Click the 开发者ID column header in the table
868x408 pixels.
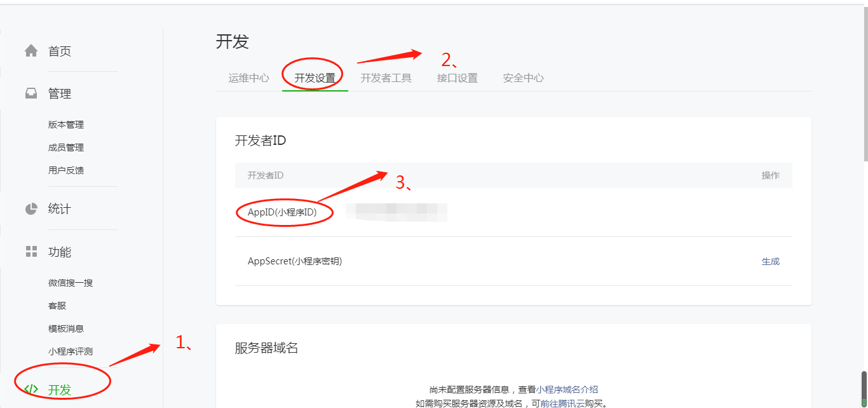(266, 175)
